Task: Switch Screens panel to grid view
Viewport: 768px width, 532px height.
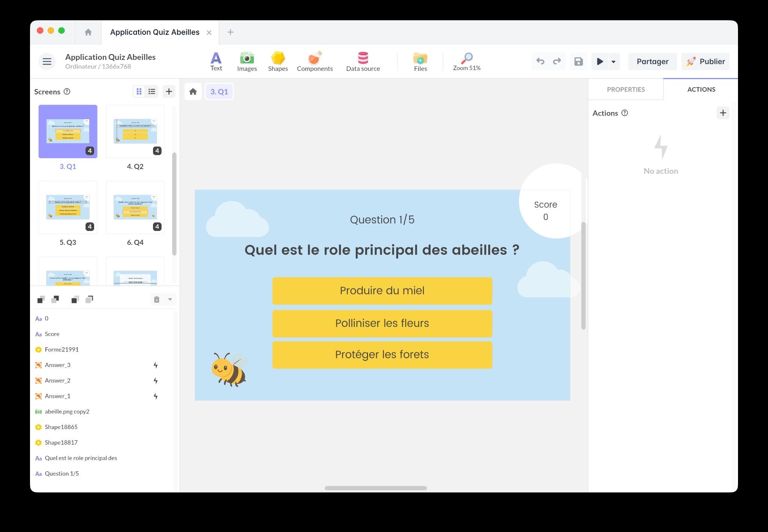Action: (x=139, y=91)
